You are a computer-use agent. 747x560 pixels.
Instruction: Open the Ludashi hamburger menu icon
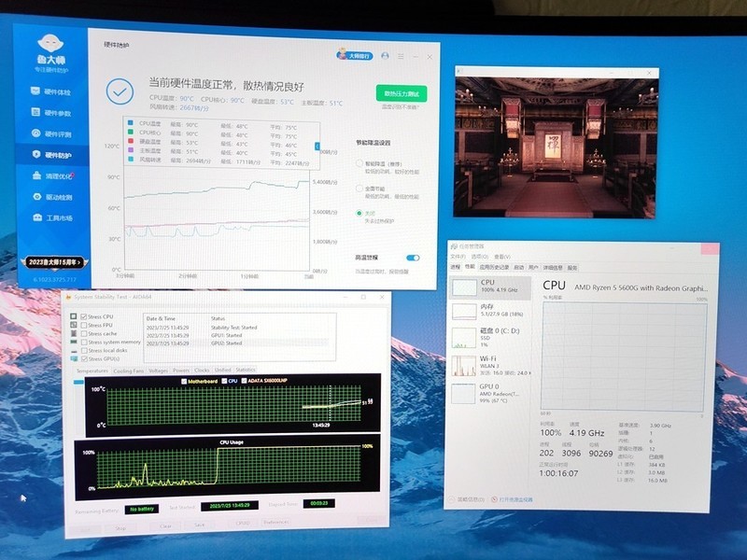401,56
